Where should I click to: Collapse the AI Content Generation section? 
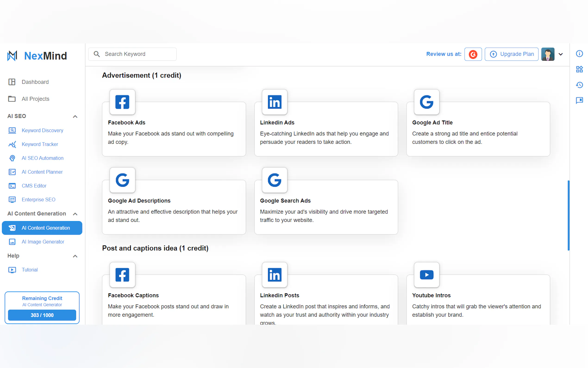pyautogui.click(x=75, y=214)
